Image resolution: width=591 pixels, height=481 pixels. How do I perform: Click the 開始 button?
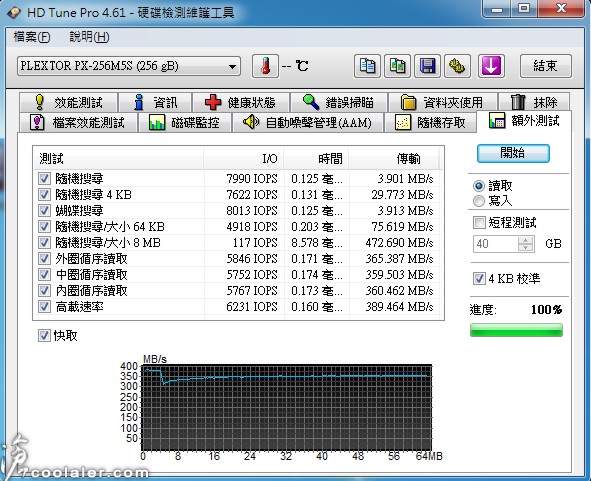[513, 153]
